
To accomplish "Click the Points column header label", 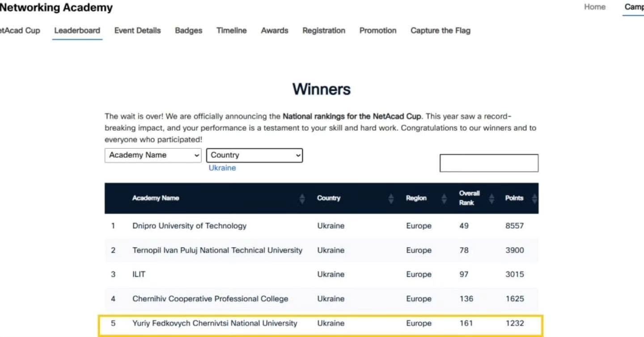I will tap(514, 198).
